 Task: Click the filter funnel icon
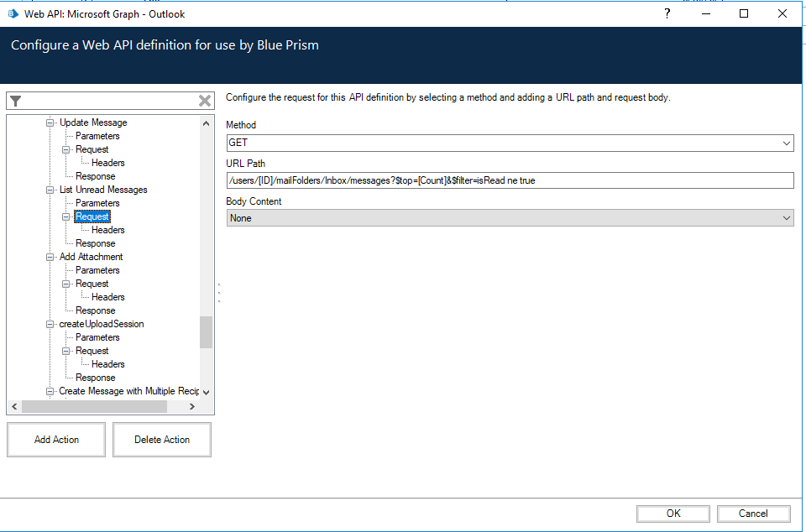point(15,102)
